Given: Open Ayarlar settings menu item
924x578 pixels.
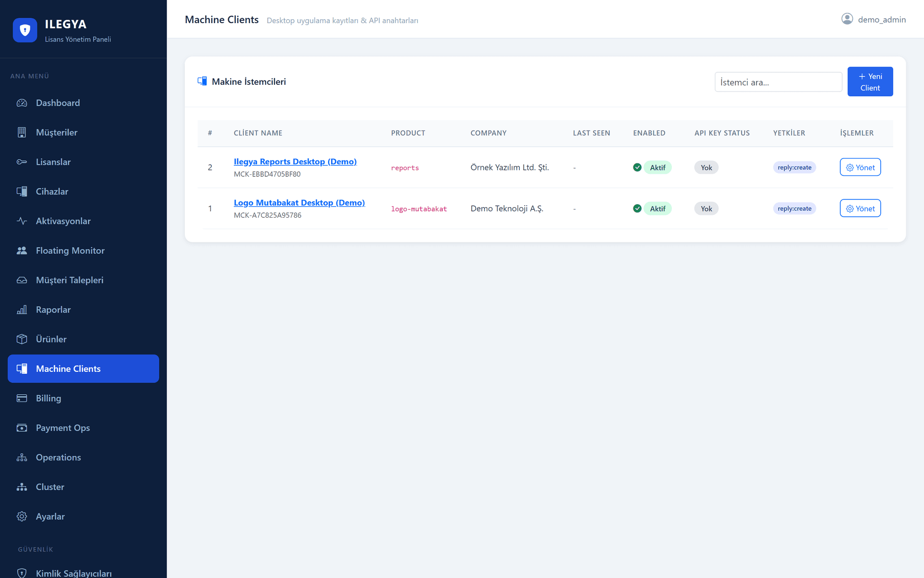Looking at the screenshot, I should pos(83,516).
